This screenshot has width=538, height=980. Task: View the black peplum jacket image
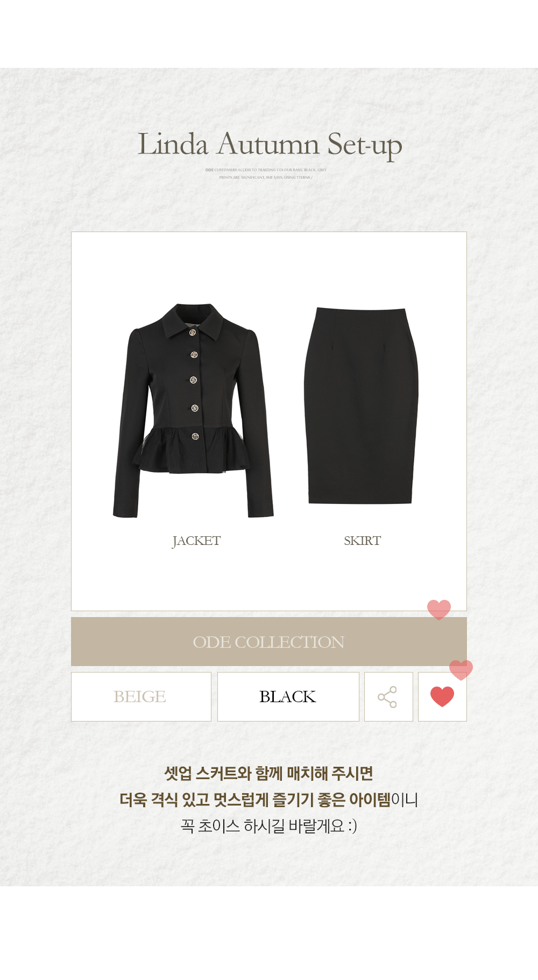click(x=193, y=411)
